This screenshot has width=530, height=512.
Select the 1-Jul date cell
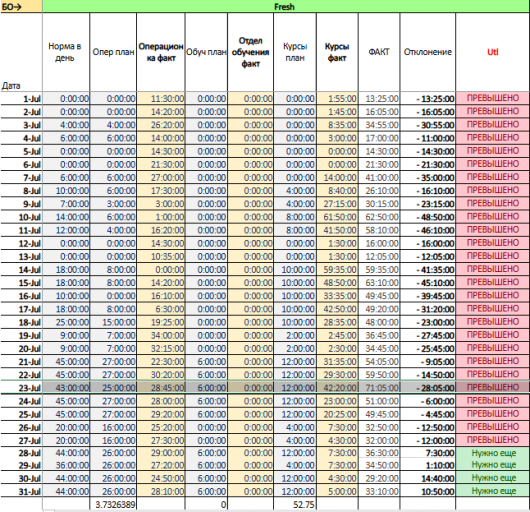click(21, 99)
